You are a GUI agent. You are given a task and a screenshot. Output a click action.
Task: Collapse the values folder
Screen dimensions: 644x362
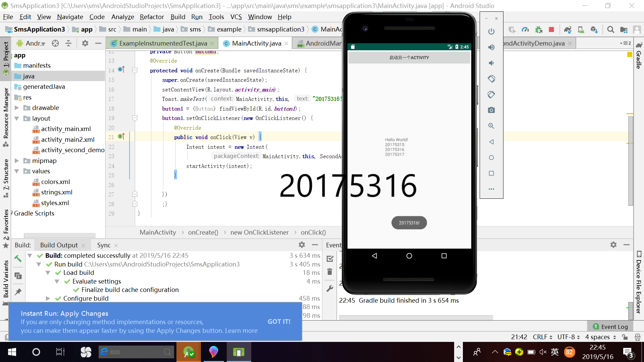click(16, 171)
